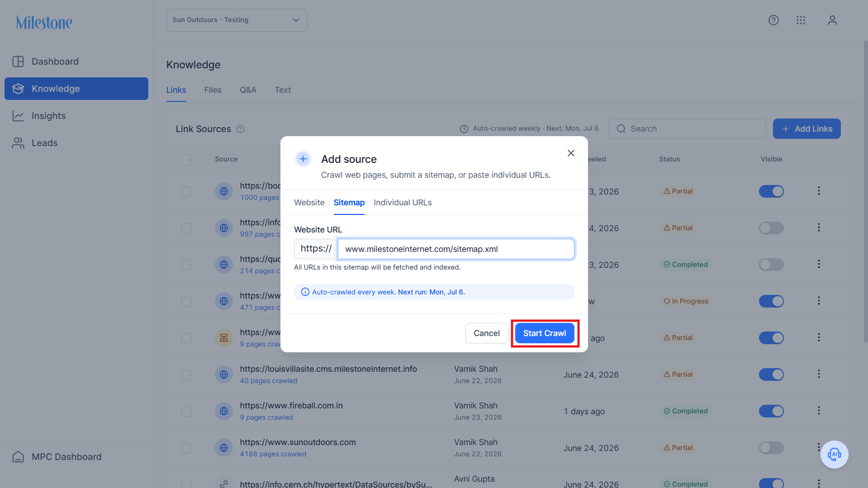Open more options for first Partial row
The height and width of the screenshot is (488, 868).
[x=819, y=191]
